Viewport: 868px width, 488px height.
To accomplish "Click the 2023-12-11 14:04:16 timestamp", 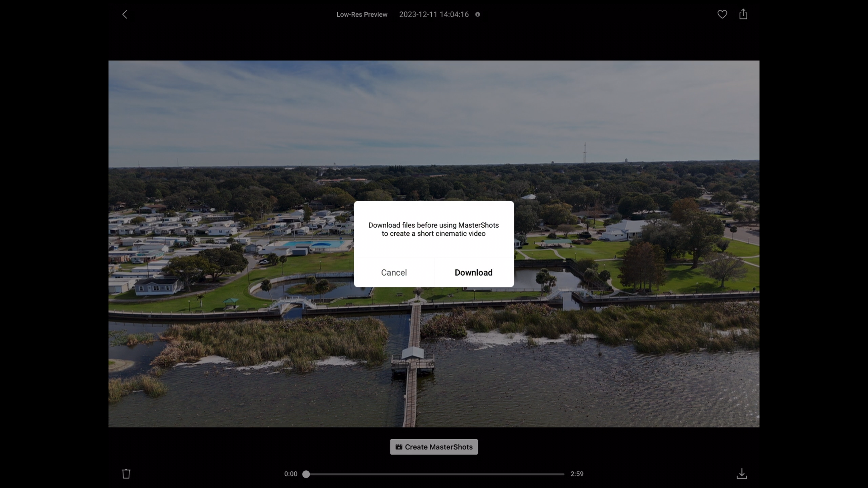I will pyautogui.click(x=434, y=14).
